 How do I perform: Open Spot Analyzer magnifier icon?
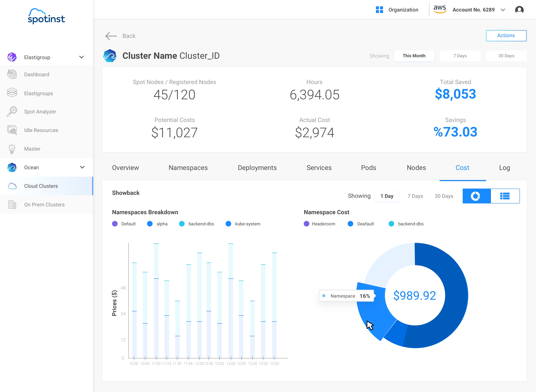click(x=12, y=112)
